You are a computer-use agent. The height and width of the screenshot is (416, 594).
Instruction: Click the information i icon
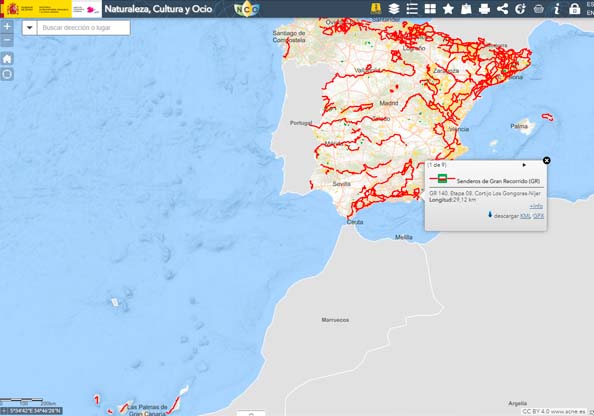click(556, 9)
